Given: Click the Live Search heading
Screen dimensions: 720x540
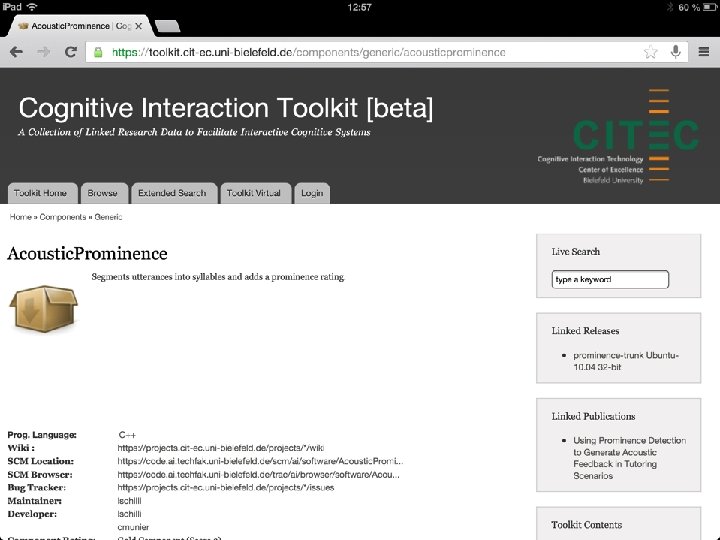Looking at the screenshot, I should click(x=576, y=252).
